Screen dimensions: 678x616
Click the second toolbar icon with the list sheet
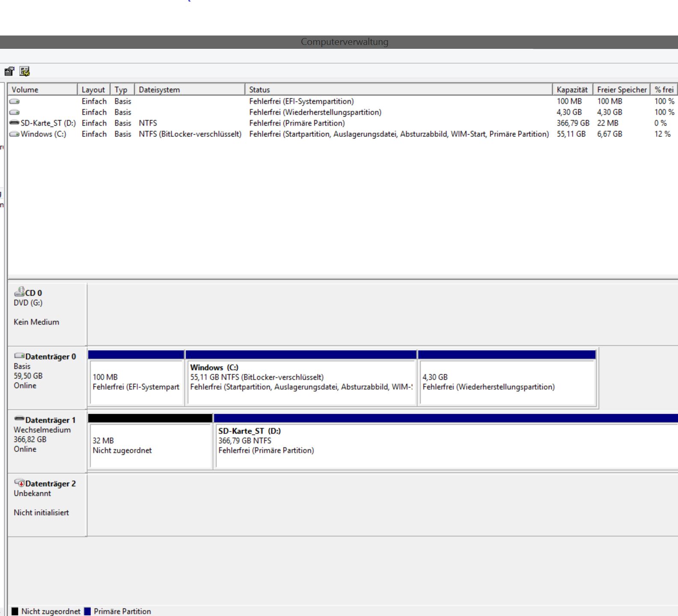coord(25,71)
